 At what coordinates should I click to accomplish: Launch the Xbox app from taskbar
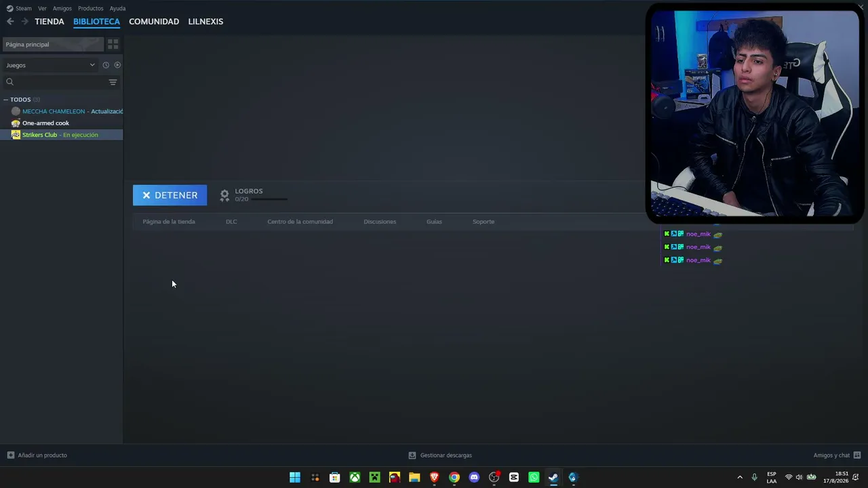(x=355, y=477)
